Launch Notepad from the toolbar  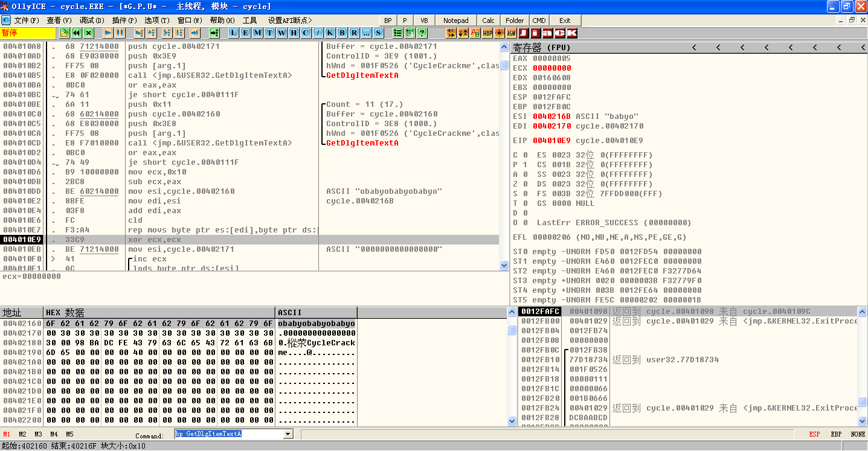(x=456, y=21)
